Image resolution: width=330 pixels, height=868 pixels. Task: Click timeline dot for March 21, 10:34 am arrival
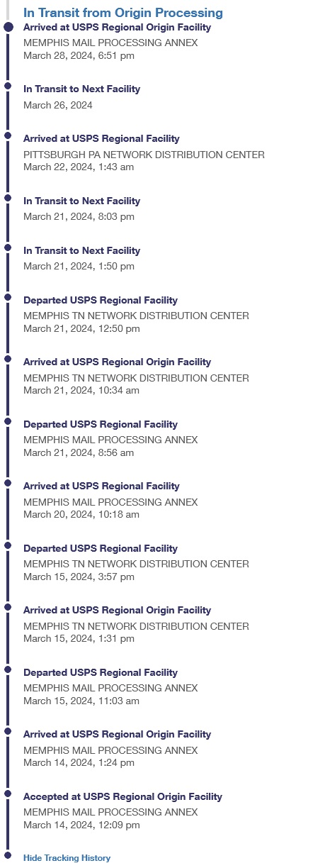[8, 359]
